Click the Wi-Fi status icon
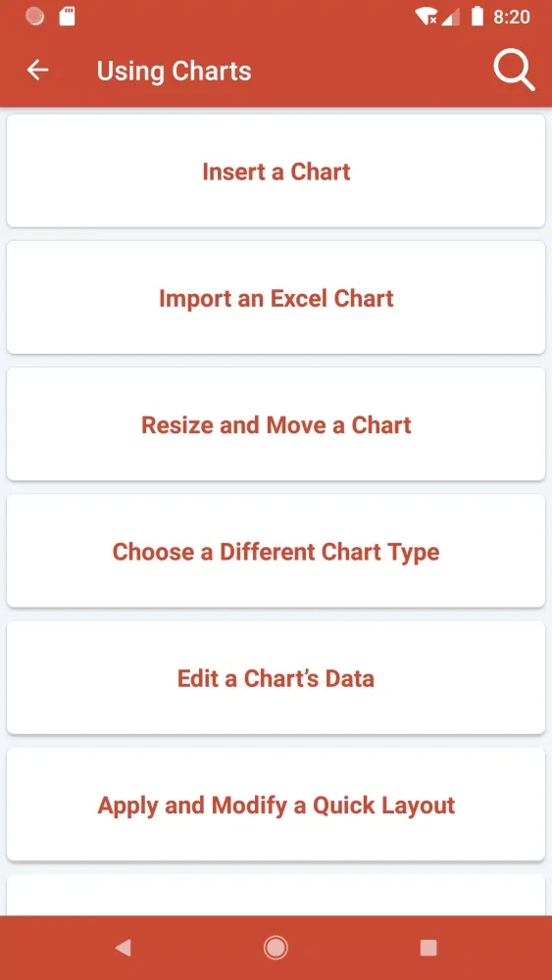 427,17
